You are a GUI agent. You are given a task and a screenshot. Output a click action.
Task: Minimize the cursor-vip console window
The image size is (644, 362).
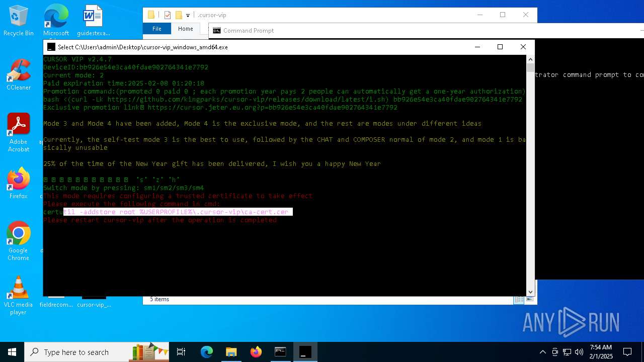477,47
